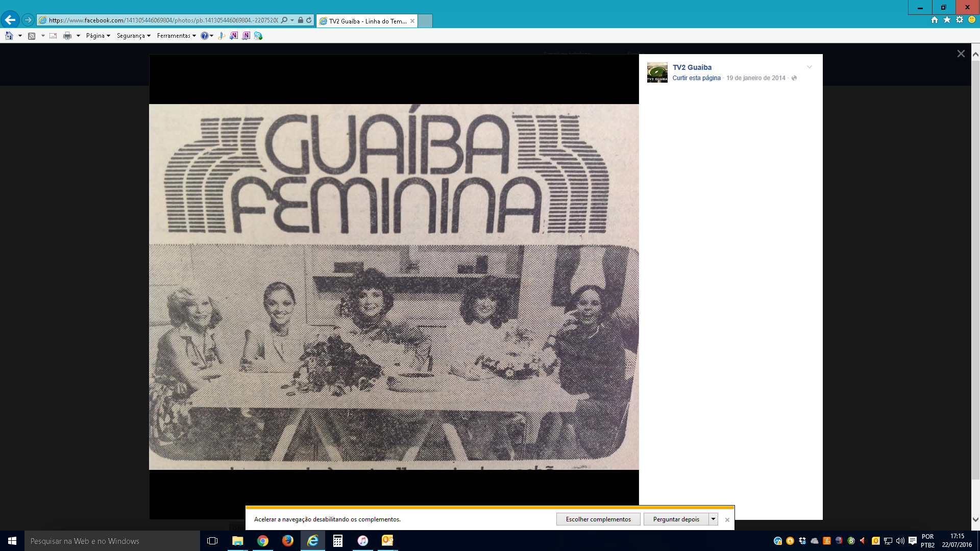Click the Print icon in command bar
980x551 pixels.
pyautogui.click(x=67, y=36)
